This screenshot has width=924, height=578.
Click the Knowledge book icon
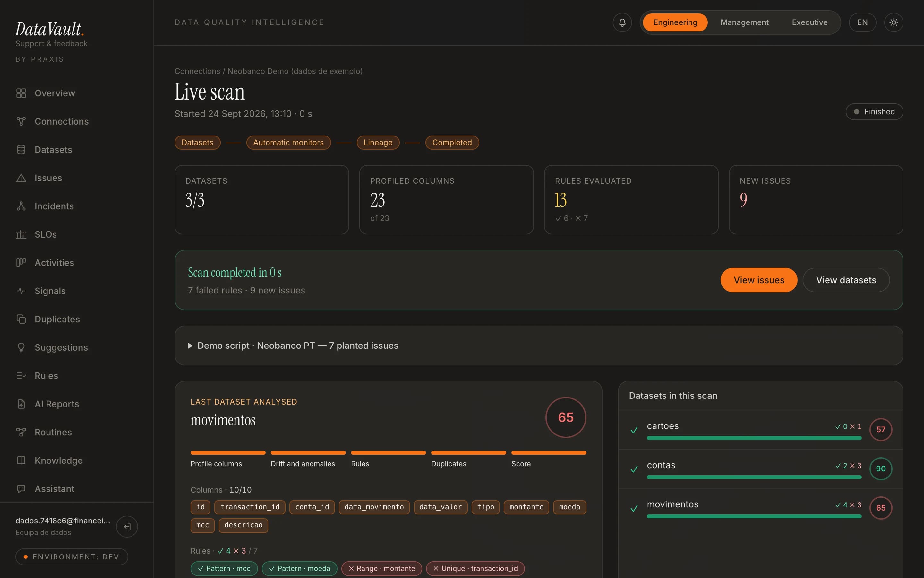21,461
